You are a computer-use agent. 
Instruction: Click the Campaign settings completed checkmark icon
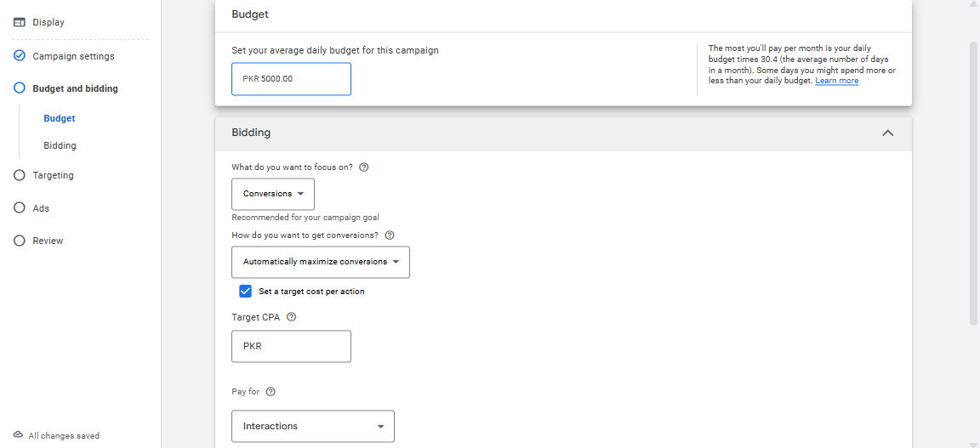coord(20,56)
